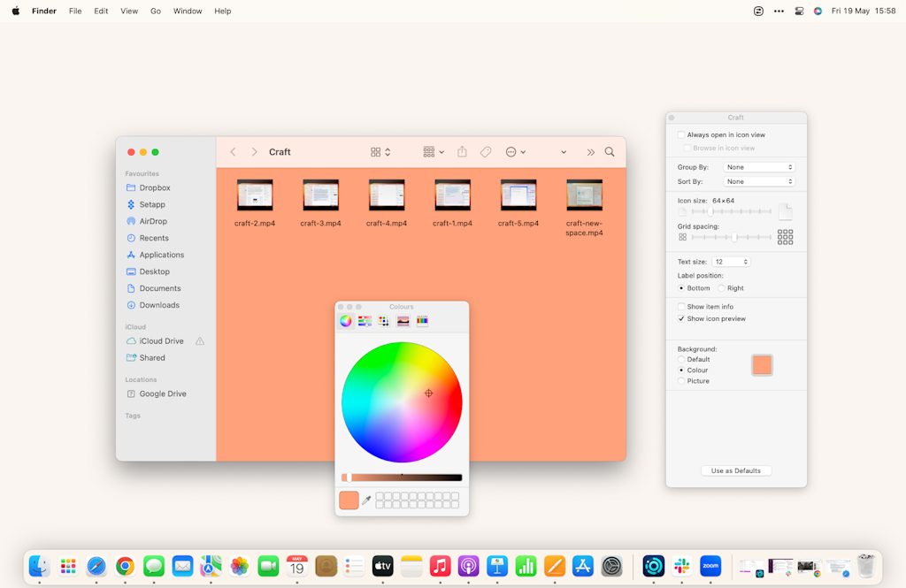Screen dimensions: 906x588
Task: Open the Share button in Finder toolbar
Action: pos(462,151)
